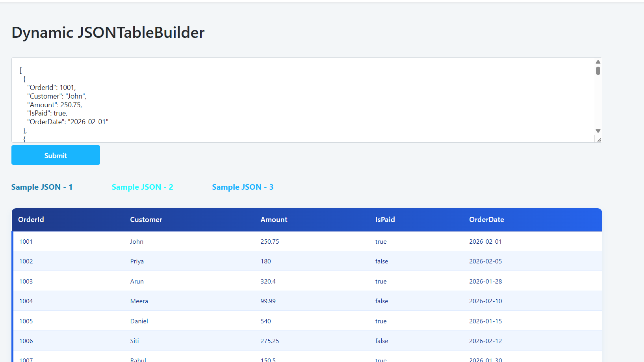Load Sample JSON - 3
This screenshot has height=362, width=644.
pyautogui.click(x=243, y=187)
